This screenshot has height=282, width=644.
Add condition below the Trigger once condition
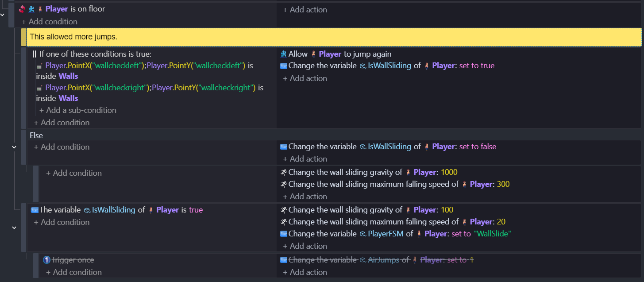coord(73,272)
